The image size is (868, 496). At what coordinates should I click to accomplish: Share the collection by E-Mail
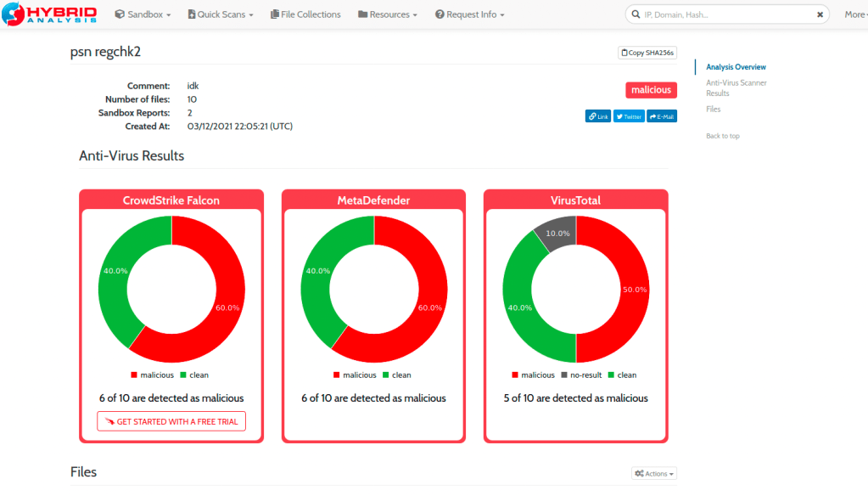pyautogui.click(x=662, y=116)
